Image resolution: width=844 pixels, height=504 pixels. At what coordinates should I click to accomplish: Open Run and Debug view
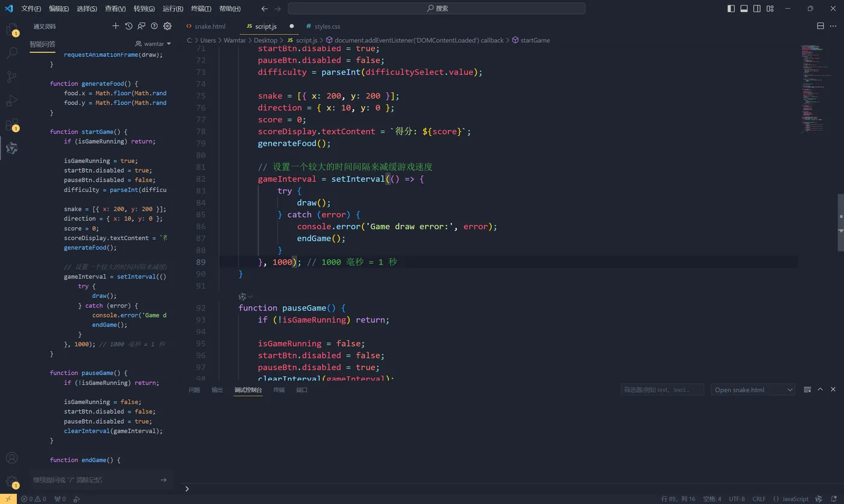(x=11, y=100)
